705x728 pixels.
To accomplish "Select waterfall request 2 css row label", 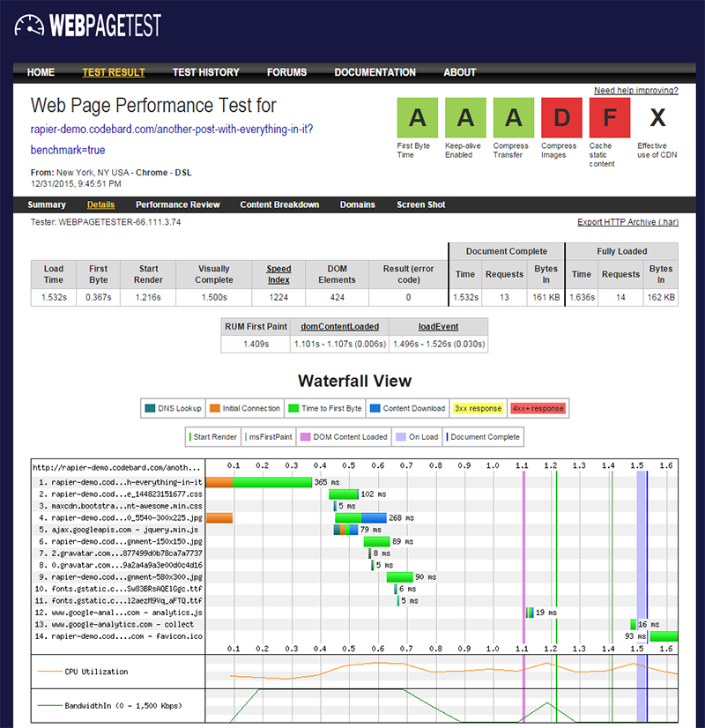I will (121, 494).
